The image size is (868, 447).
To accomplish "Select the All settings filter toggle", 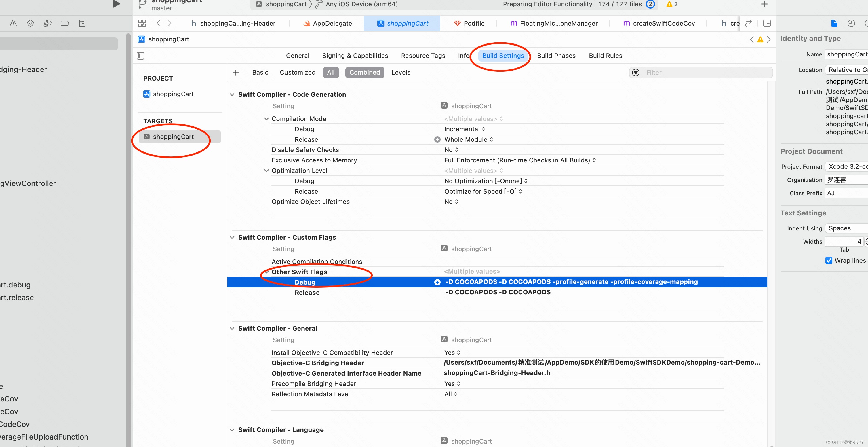I will 331,73.
